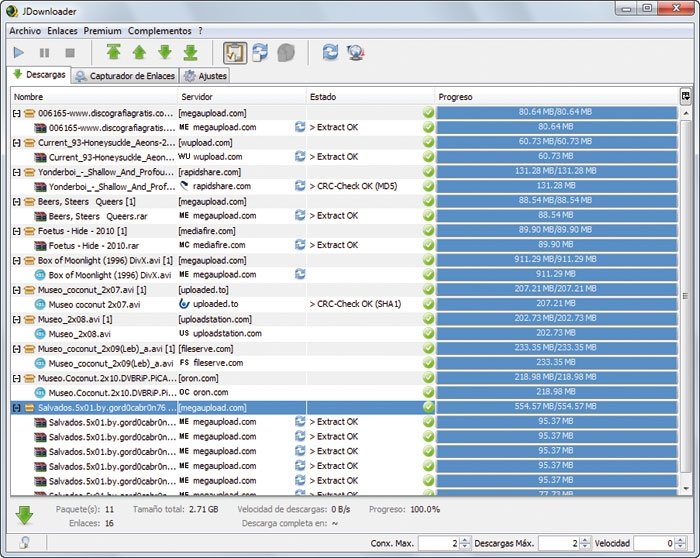The width and height of the screenshot is (700, 558).
Task: Collapse the Museo_2x08.avi [1] package
Action: [x=17, y=320]
